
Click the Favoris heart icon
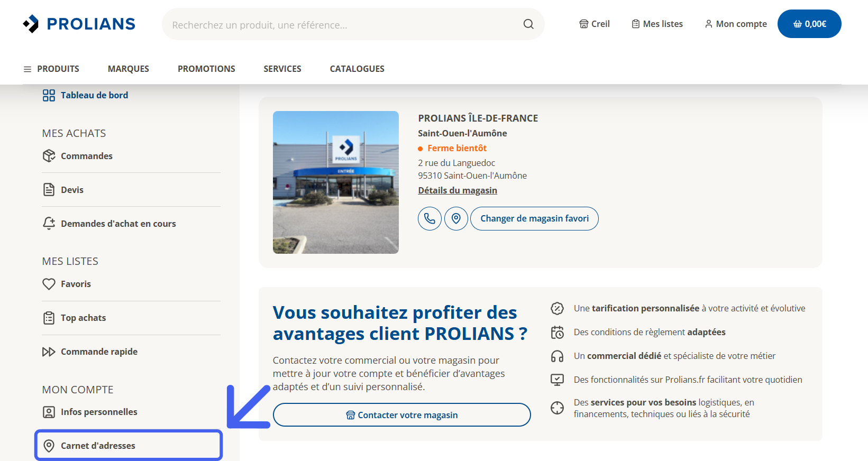49,284
